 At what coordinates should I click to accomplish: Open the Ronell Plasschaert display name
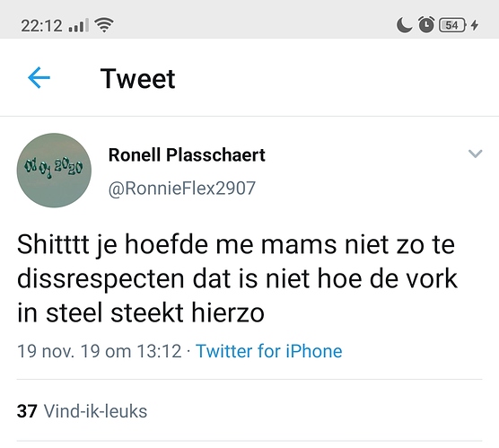pyautogui.click(x=187, y=155)
